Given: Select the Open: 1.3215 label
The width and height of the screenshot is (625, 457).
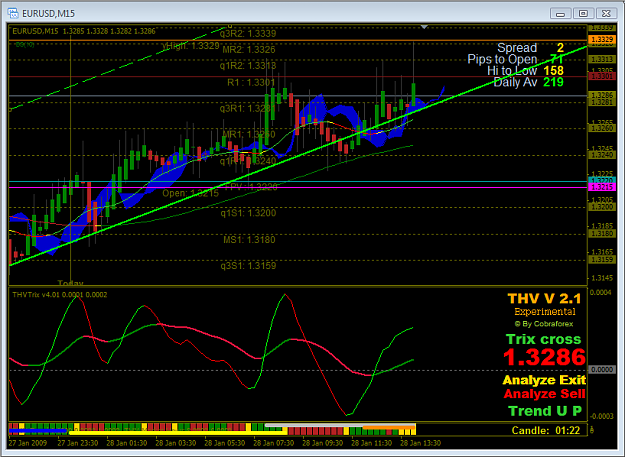Looking at the screenshot, I should [x=191, y=193].
